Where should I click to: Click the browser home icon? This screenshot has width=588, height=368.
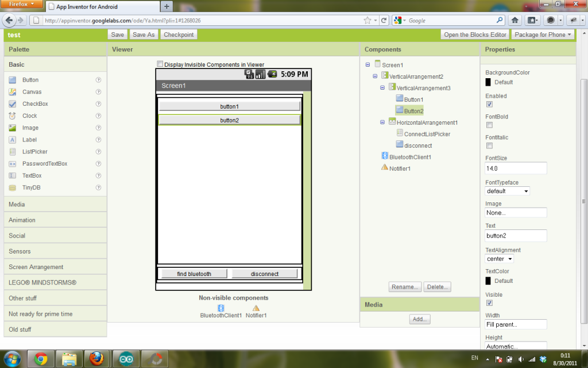pyautogui.click(x=515, y=20)
